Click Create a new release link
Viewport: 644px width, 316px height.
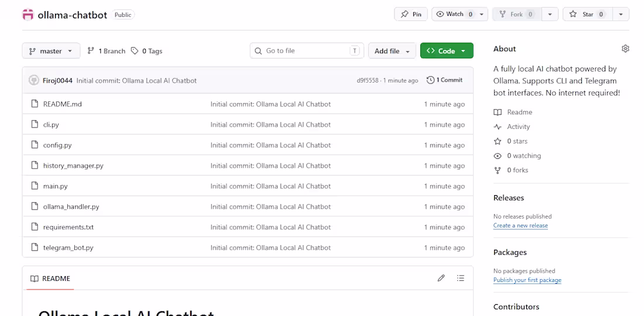pos(520,226)
